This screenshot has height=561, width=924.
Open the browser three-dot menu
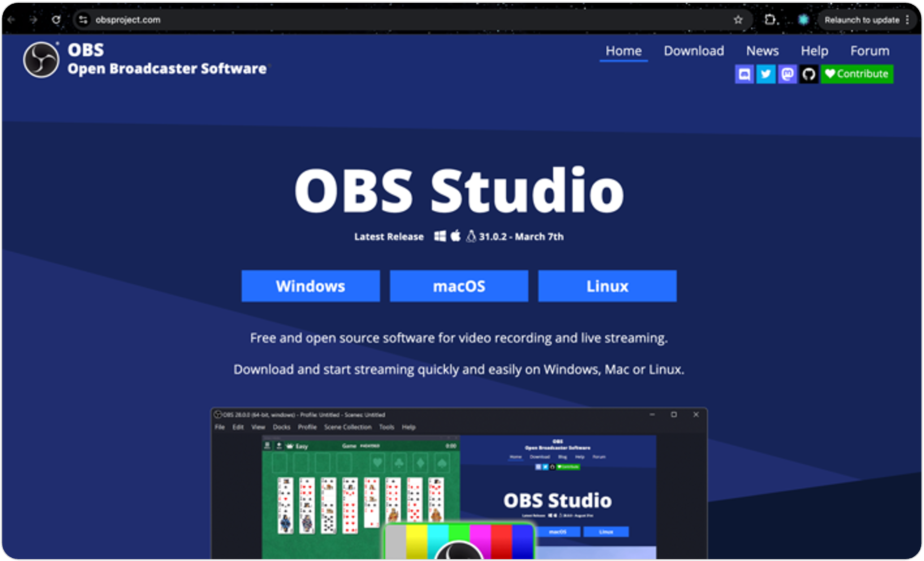908,20
